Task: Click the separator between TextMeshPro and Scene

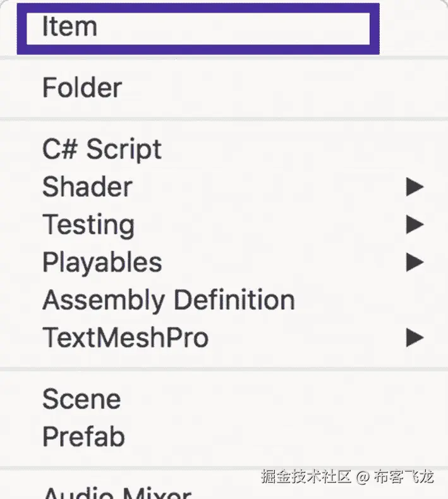Action: [x=224, y=368]
